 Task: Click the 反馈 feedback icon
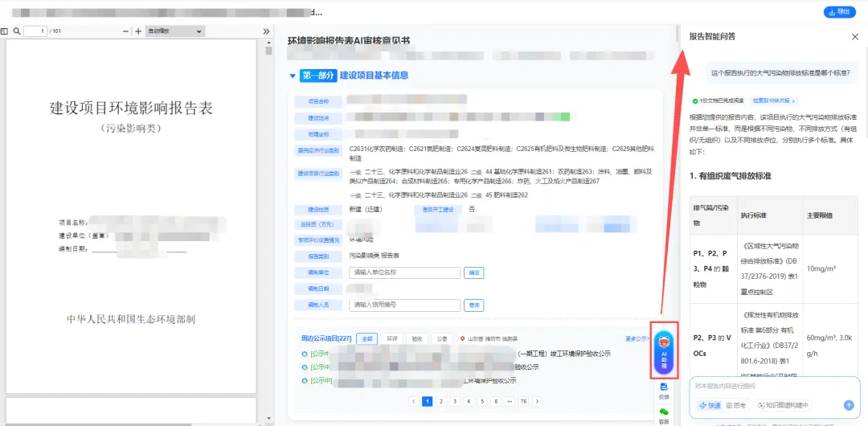[664, 391]
